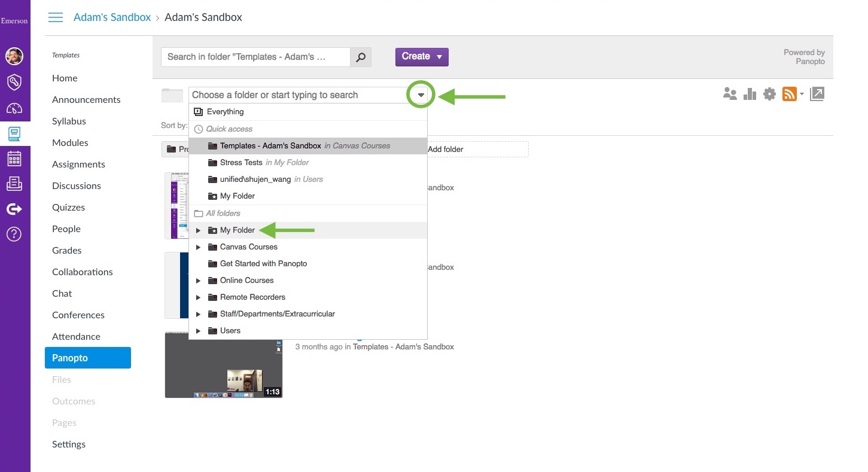The height and width of the screenshot is (472, 868).
Task: Open the Create dropdown button
Action: [422, 57]
